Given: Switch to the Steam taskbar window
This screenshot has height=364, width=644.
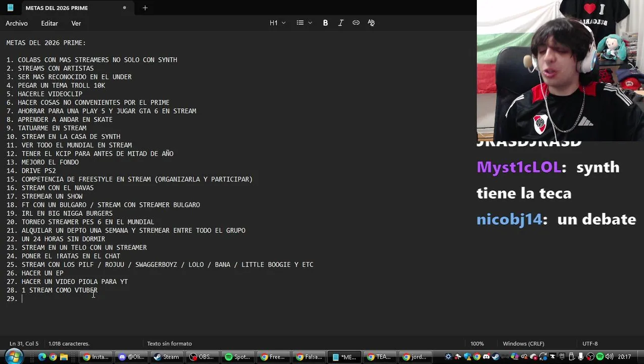Looking at the screenshot, I should 167,357.
